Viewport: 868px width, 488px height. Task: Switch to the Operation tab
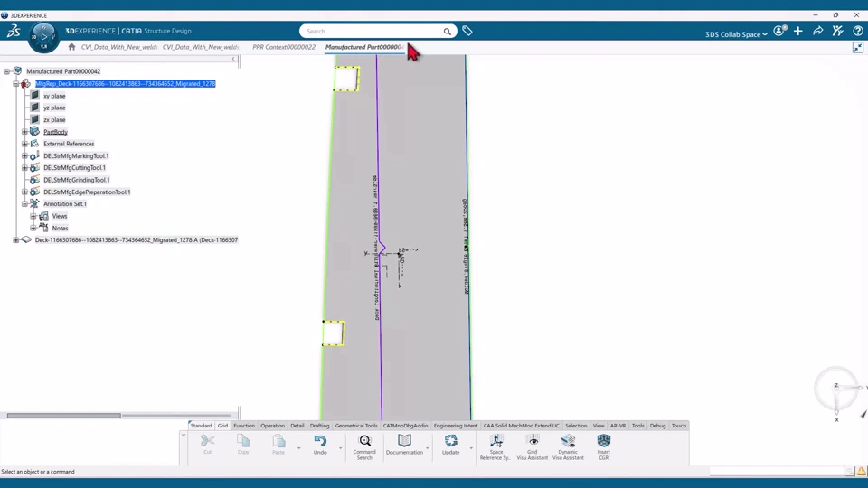[272, 426]
